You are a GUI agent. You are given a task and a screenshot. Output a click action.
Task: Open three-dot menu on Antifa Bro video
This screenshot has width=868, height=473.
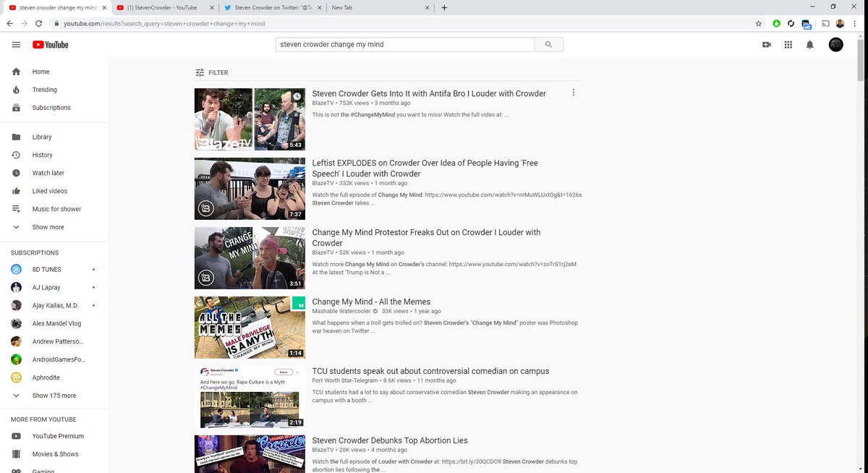tap(574, 93)
